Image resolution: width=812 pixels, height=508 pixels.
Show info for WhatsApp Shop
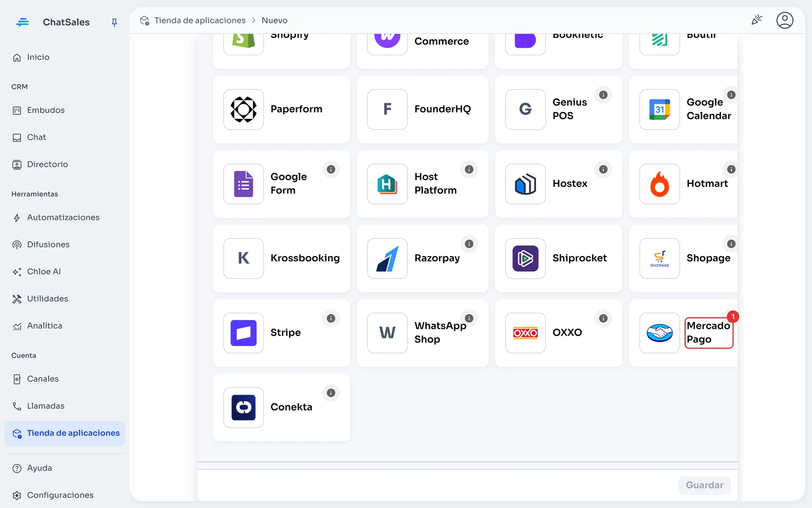point(469,319)
